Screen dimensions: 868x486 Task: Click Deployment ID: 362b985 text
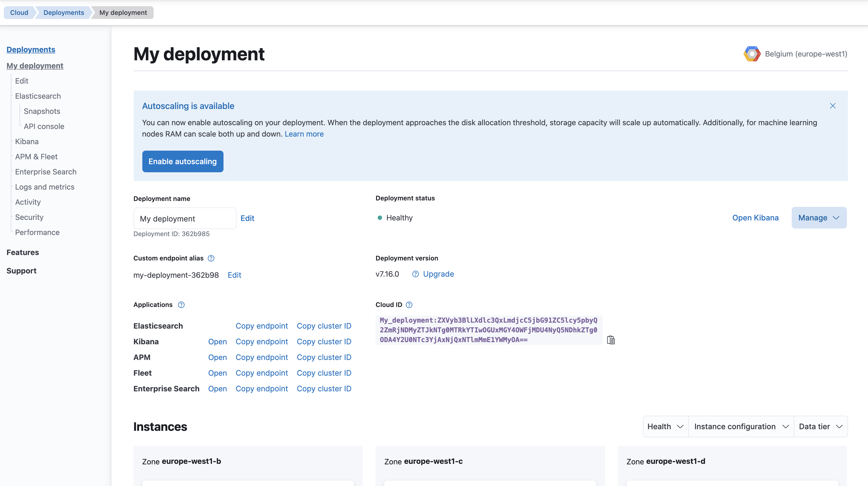point(171,234)
